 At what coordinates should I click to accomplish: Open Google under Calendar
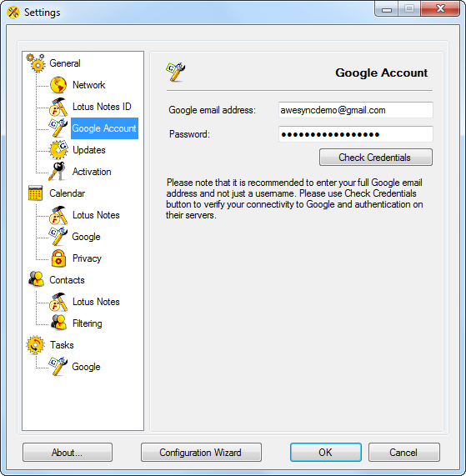click(86, 237)
